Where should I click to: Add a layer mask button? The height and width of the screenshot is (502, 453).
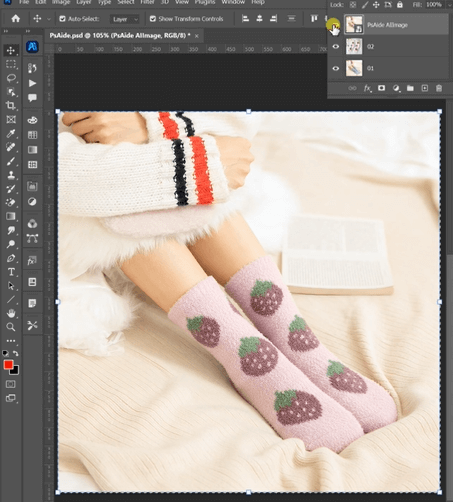point(381,88)
